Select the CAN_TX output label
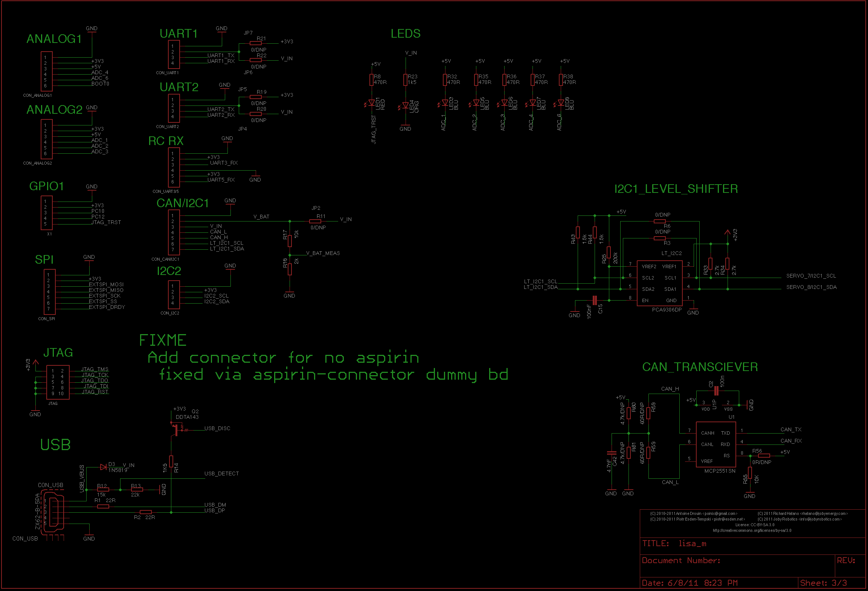This screenshot has width=868, height=591. click(791, 429)
